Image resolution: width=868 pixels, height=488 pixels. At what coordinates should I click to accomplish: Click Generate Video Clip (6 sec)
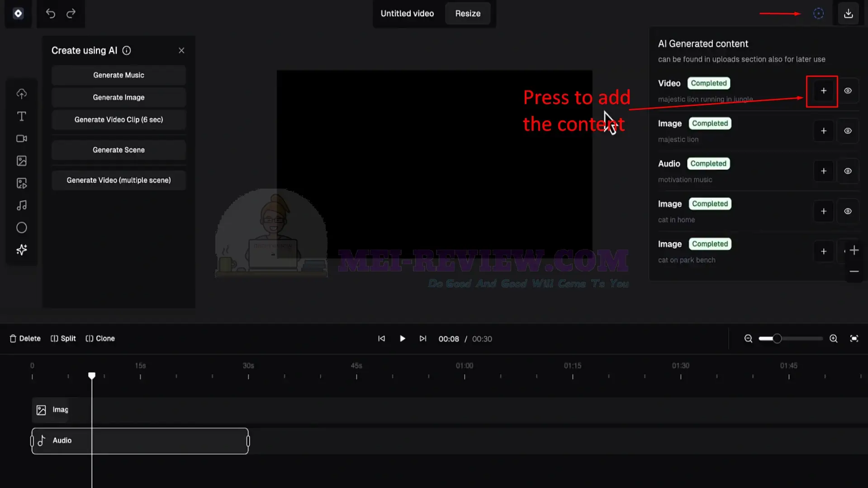[119, 120]
